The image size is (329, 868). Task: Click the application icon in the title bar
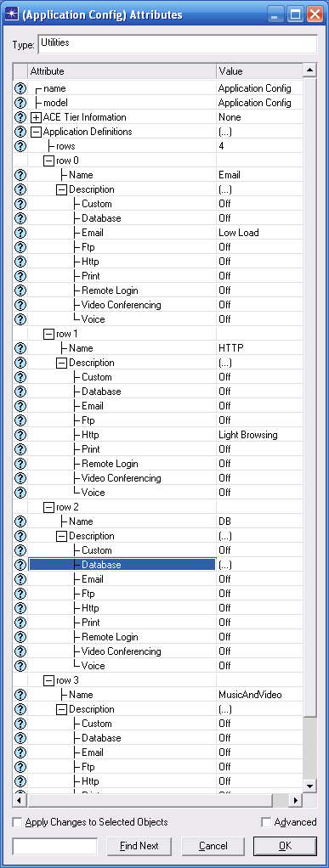(11, 14)
